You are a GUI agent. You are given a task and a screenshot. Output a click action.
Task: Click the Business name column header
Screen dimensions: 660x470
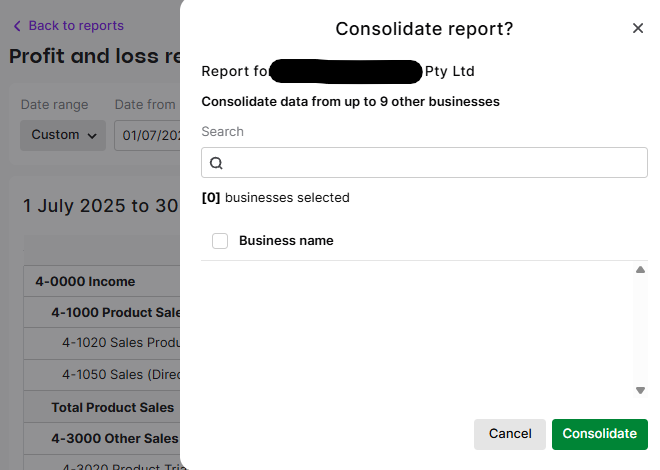[286, 241]
